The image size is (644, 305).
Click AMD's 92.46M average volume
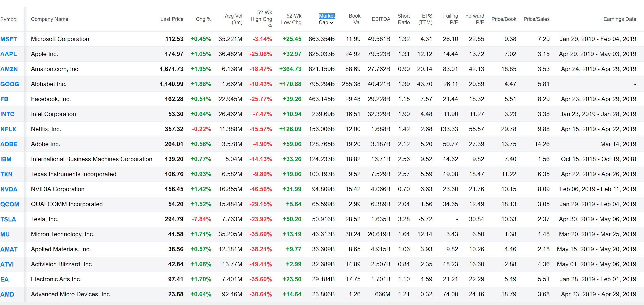coord(232,294)
